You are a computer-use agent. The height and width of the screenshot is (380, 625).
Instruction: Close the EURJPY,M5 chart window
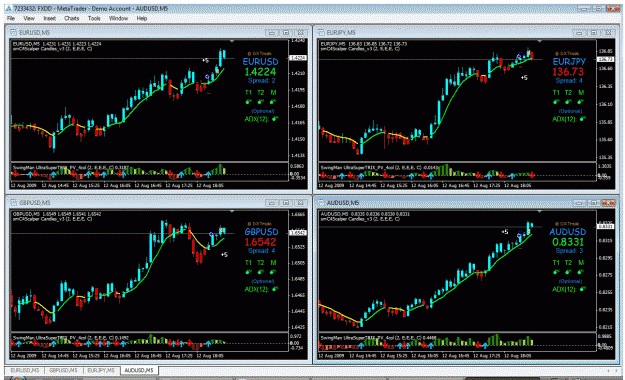(608, 33)
